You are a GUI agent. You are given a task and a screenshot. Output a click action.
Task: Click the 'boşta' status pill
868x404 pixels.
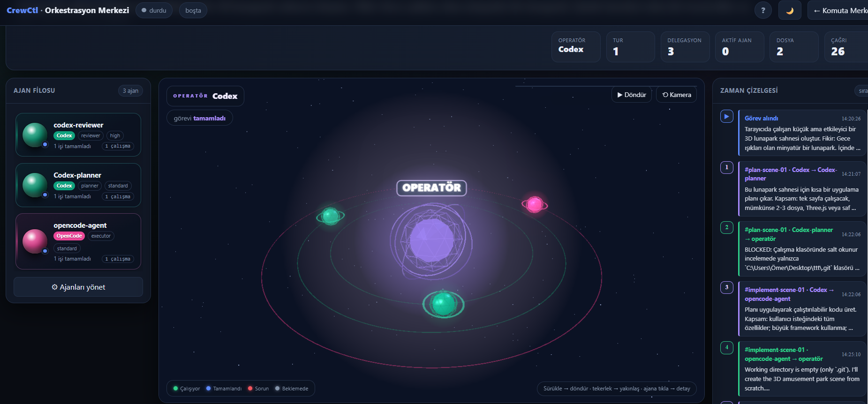[x=193, y=10]
